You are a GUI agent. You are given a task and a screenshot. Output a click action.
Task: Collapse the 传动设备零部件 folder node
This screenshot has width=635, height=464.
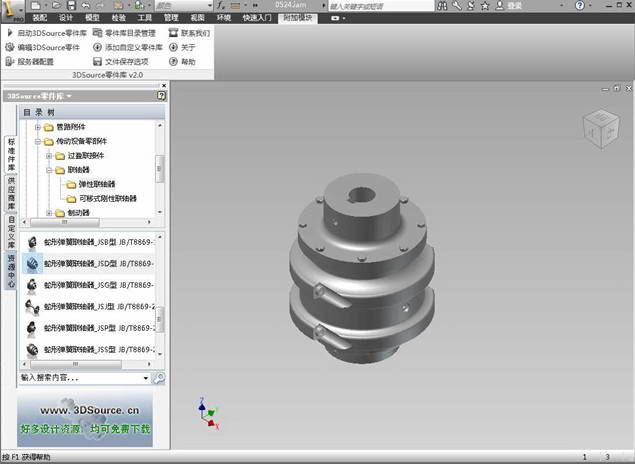point(38,141)
